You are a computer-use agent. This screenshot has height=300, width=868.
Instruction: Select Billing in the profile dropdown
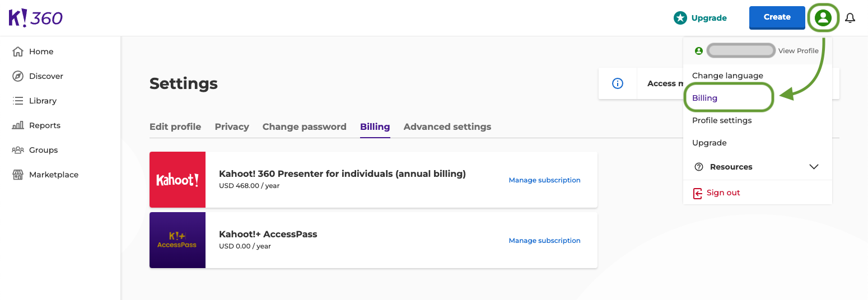click(704, 98)
